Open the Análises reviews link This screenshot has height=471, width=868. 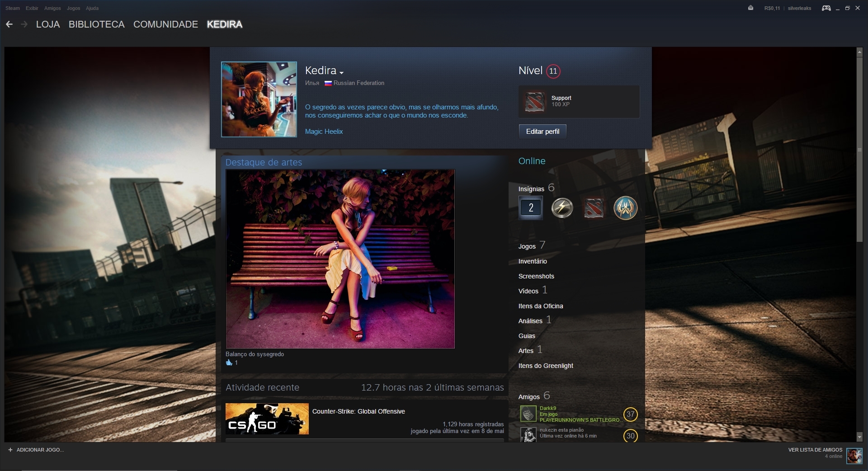tap(530, 321)
